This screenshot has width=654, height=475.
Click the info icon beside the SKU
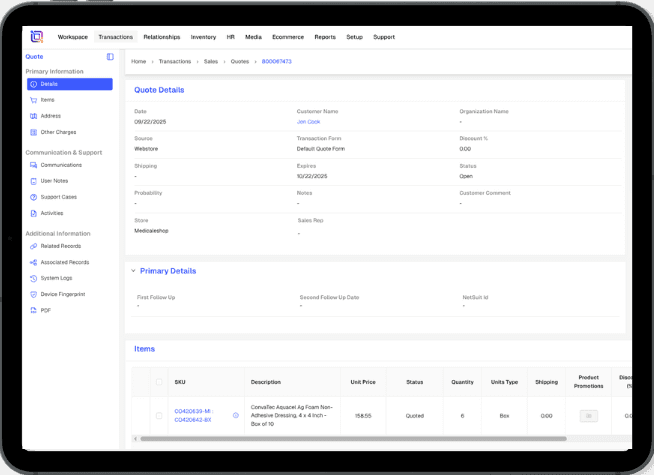coord(236,415)
